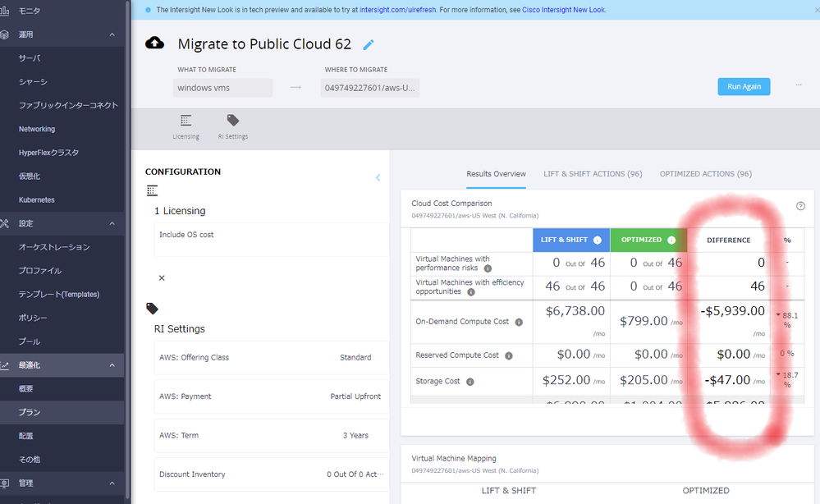This screenshot has height=504, width=820.
Task: Open AWS Payment Partial Upfront setting
Action: (272, 396)
